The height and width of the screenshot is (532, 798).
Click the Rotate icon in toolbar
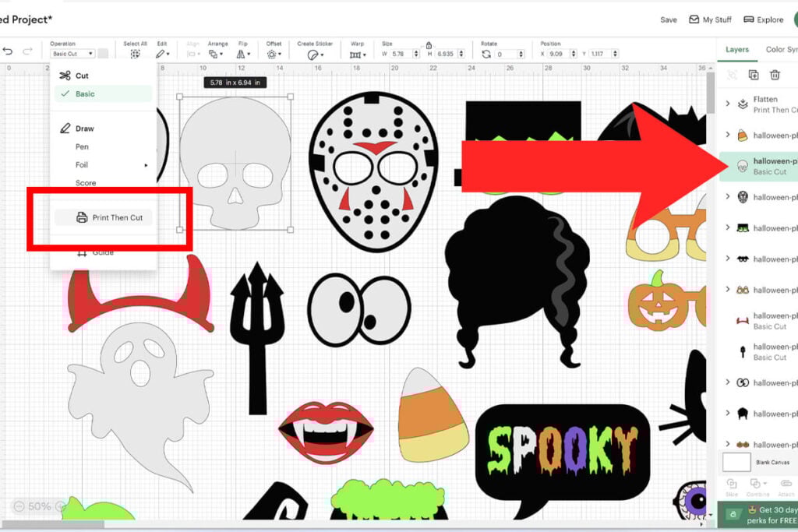[486, 55]
